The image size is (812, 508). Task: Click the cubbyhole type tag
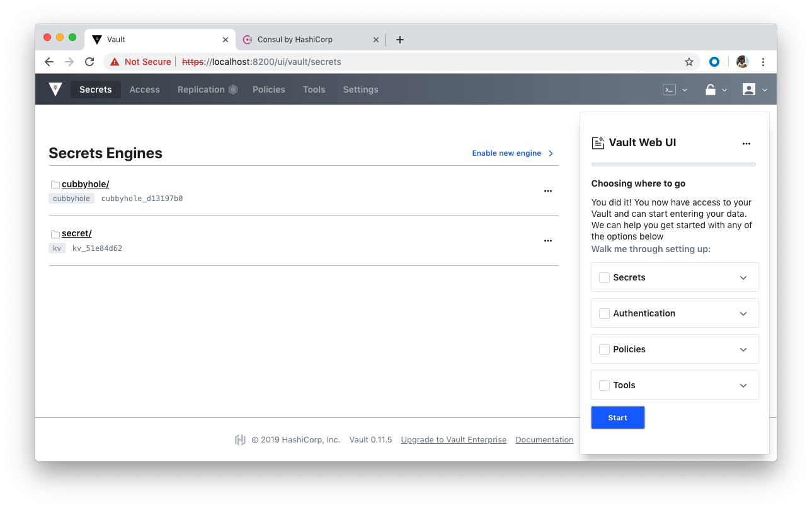click(x=71, y=199)
